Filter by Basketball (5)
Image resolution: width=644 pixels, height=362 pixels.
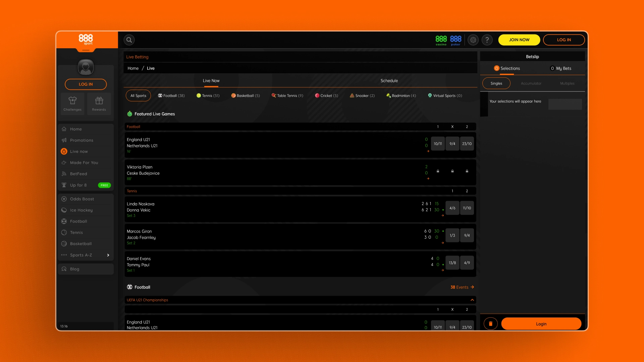[x=246, y=96]
